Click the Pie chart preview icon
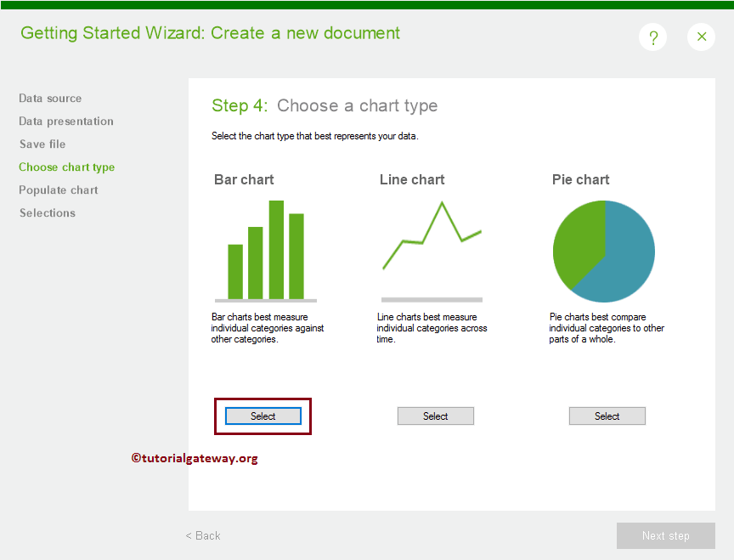The width and height of the screenshot is (734, 560). [x=604, y=251]
